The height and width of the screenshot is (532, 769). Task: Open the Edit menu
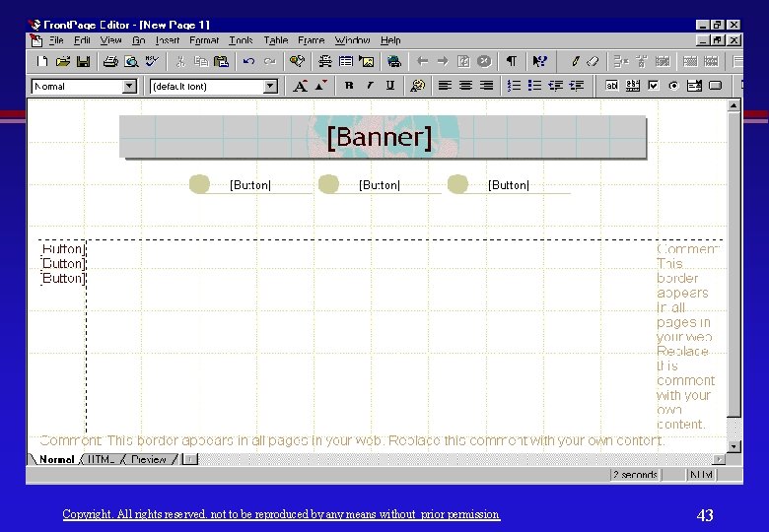point(82,40)
